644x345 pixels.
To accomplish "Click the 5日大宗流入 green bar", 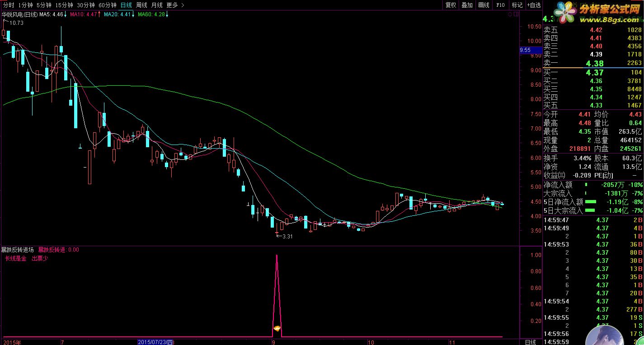I will (591, 210).
